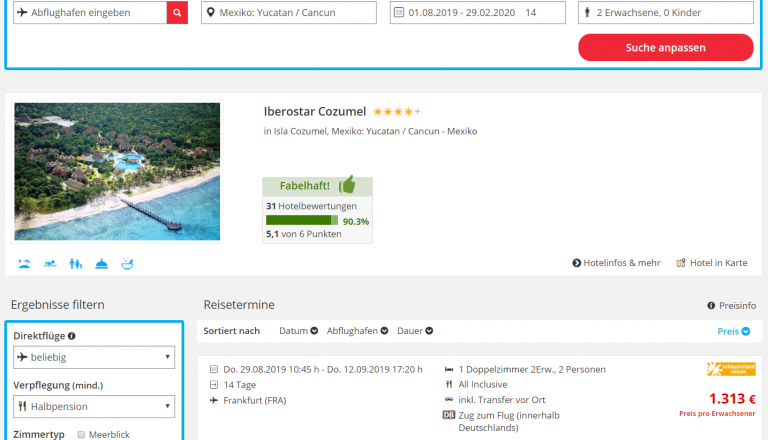Click the 01.08.2019 - 29.02.2020 date field
768x440 pixels.
478,12
